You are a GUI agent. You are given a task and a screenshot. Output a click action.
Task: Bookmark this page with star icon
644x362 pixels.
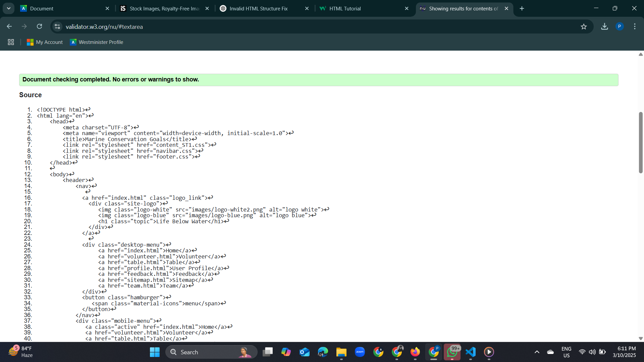tap(584, 26)
